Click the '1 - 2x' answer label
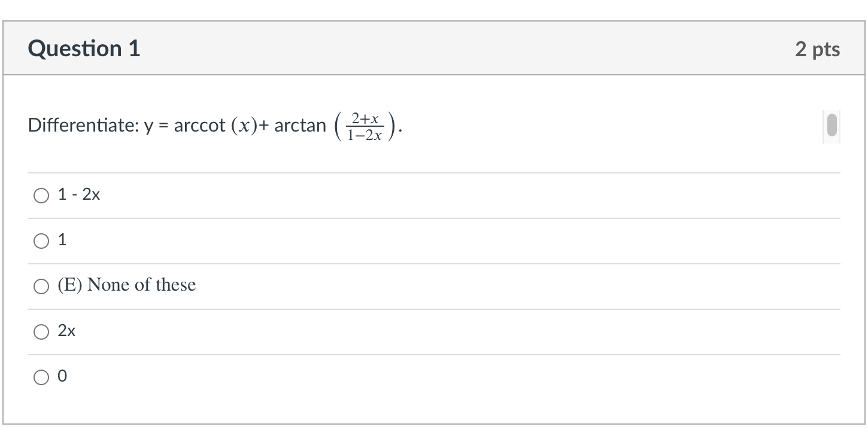The image size is (868, 439). [79, 195]
